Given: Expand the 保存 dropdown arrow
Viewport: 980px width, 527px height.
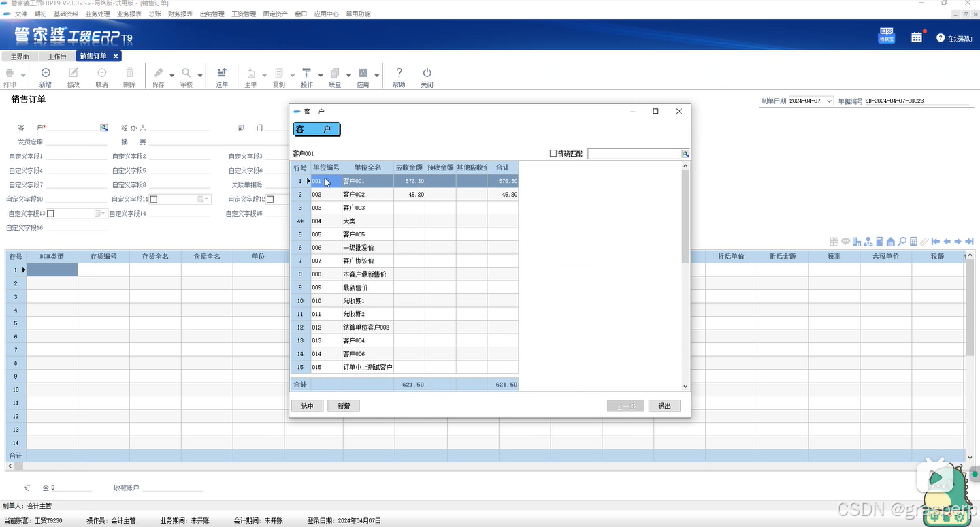Looking at the screenshot, I should (x=172, y=75).
